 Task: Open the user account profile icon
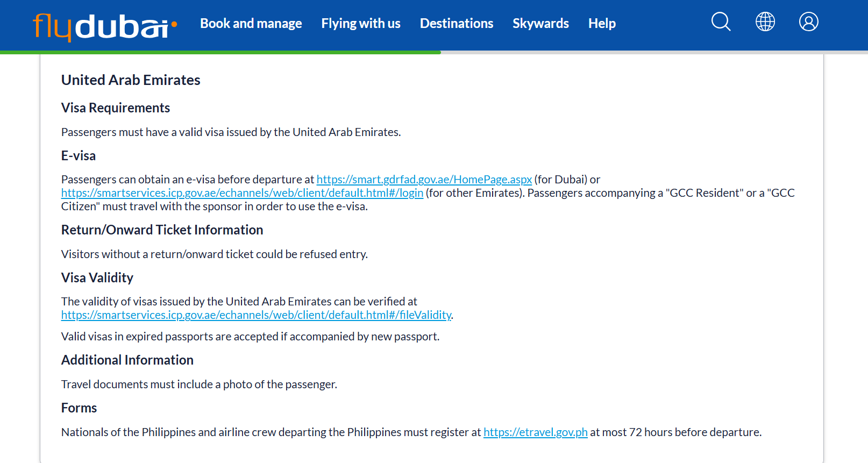[x=808, y=22]
